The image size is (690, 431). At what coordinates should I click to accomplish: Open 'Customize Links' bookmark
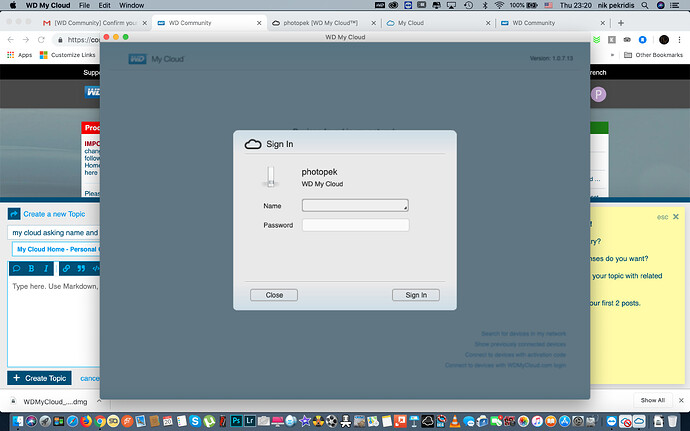(67, 55)
